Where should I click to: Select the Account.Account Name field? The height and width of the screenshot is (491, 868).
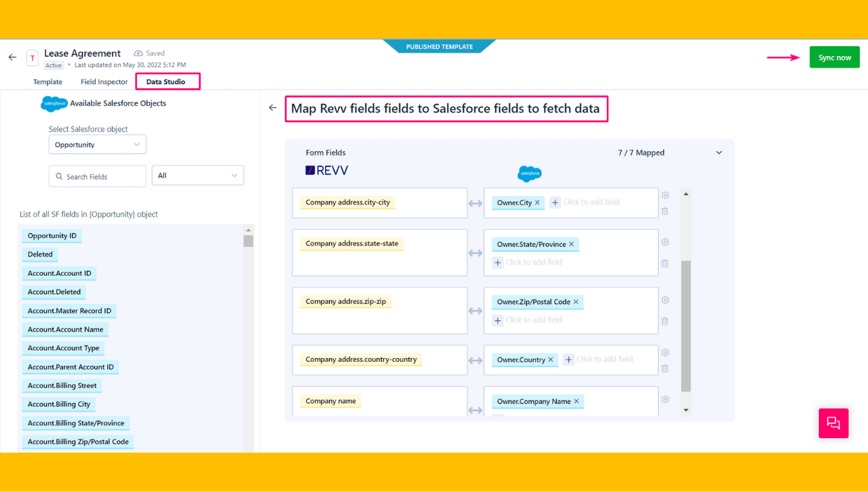pyautogui.click(x=65, y=329)
